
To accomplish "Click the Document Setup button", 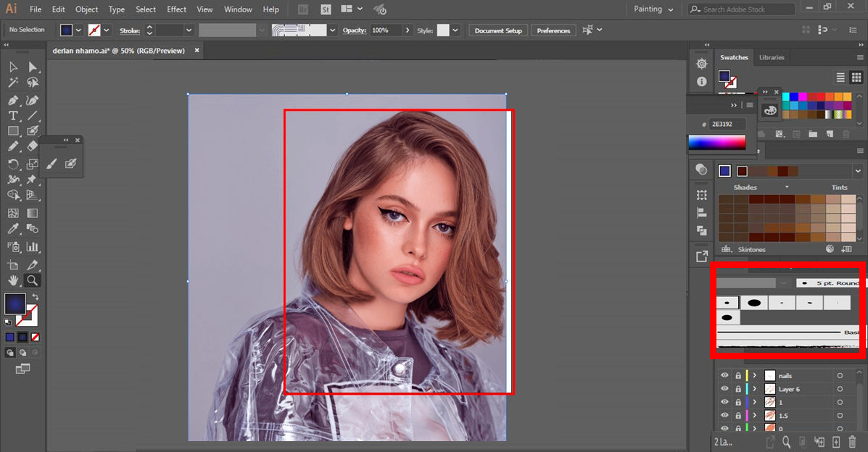I will 498,30.
